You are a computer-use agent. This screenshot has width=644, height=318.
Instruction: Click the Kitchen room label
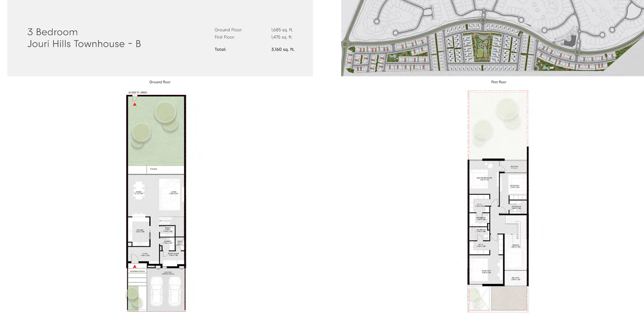click(x=140, y=231)
